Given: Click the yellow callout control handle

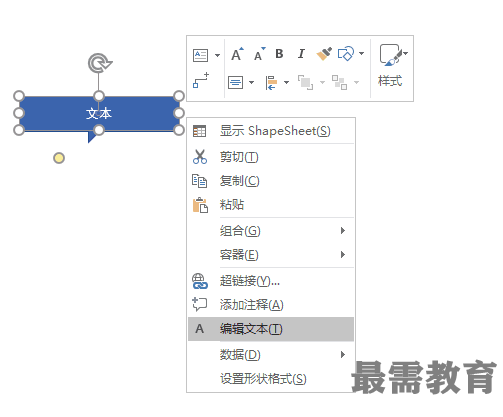Looking at the screenshot, I should (59, 158).
